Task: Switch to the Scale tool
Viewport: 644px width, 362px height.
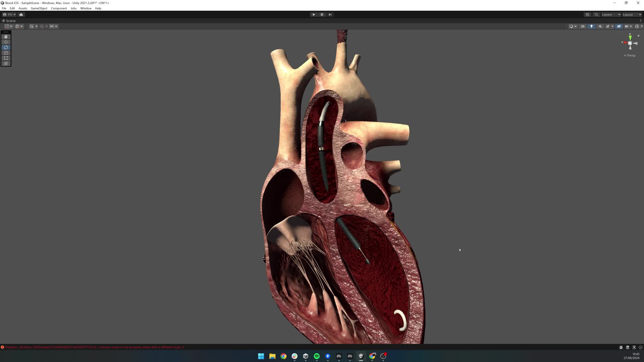Action: tap(6, 53)
